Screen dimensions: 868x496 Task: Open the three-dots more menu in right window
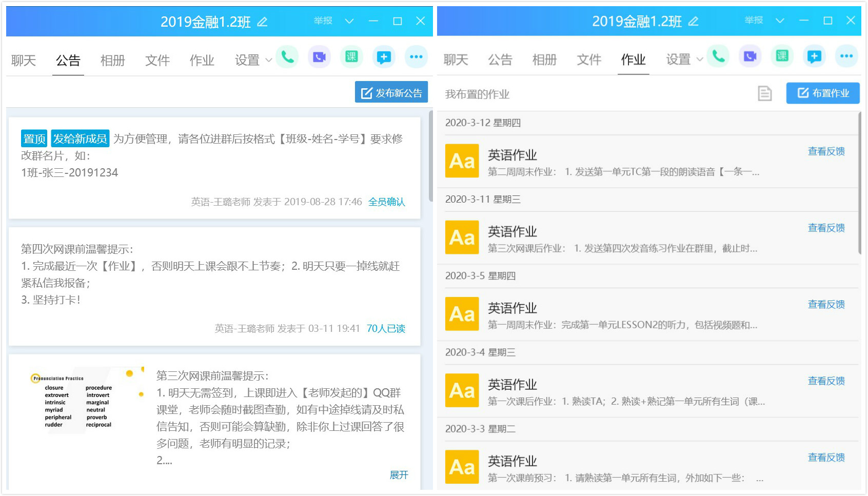point(846,56)
